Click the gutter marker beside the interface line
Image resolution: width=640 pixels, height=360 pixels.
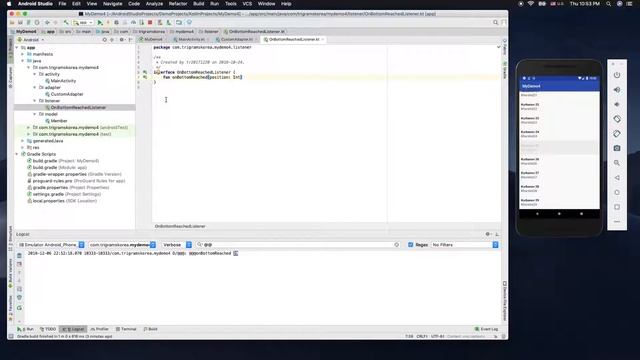[145, 72]
